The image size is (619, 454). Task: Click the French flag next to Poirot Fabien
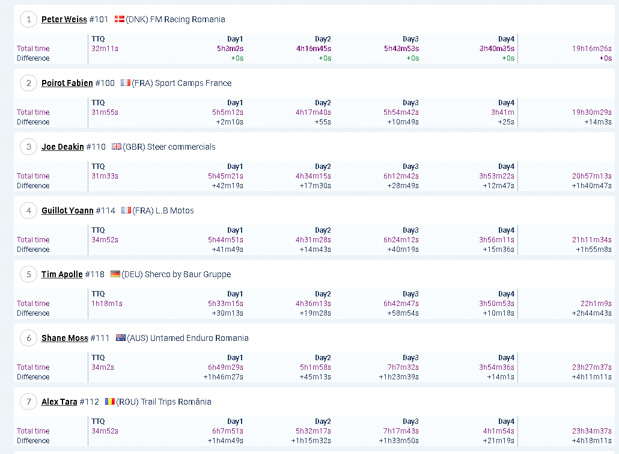click(x=126, y=83)
